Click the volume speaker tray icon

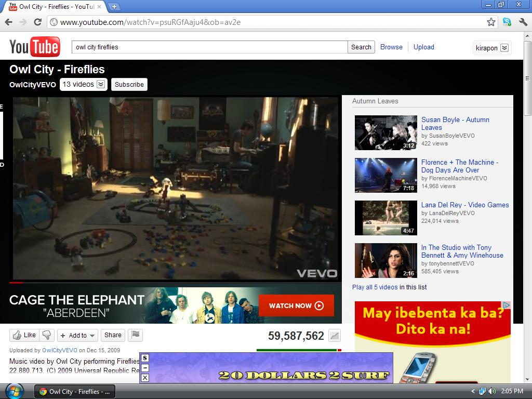click(492, 391)
